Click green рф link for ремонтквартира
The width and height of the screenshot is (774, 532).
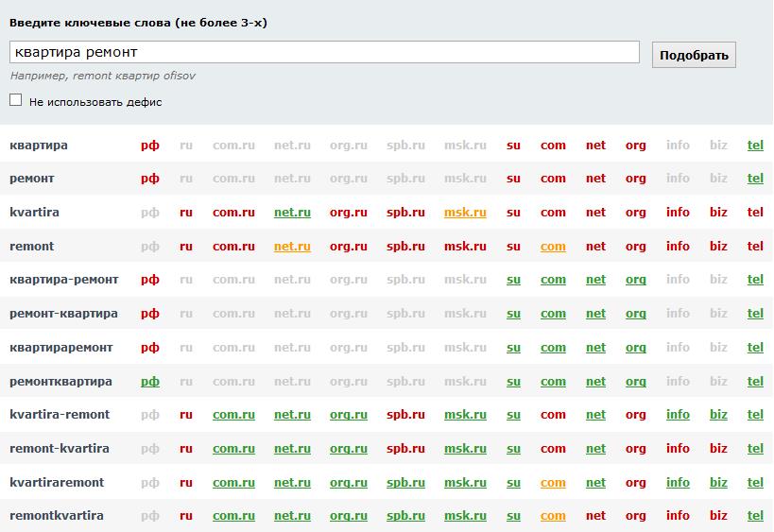tap(150, 382)
